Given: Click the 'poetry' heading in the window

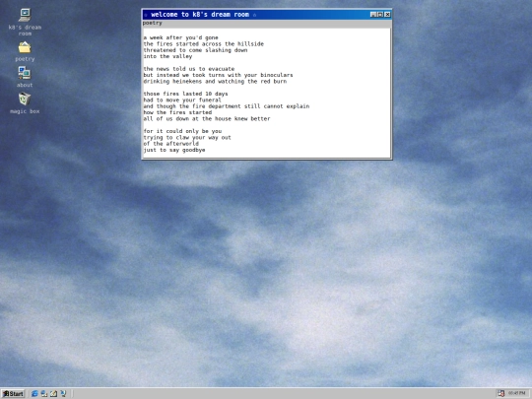Looking at the screenshot, I should [x=153, y=23].
